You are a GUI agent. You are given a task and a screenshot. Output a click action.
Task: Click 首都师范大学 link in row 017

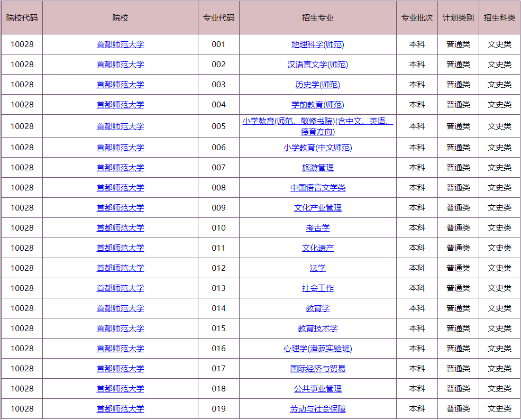(120, 369)
